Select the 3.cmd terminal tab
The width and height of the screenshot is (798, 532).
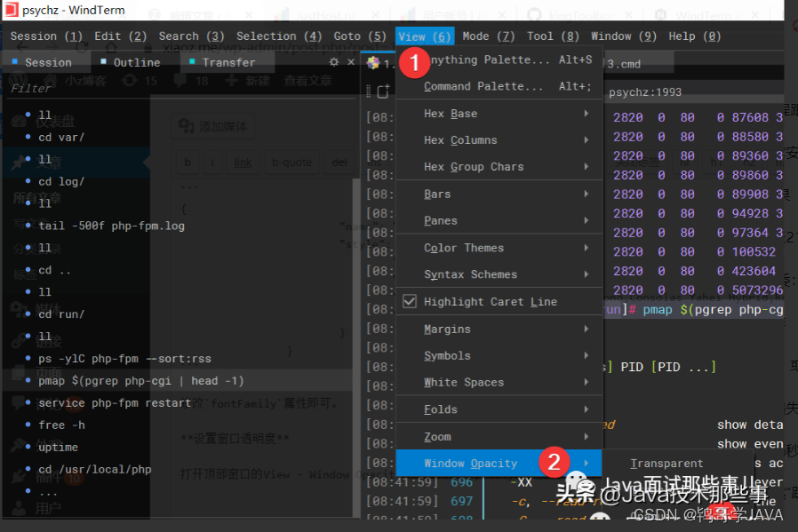624,64
